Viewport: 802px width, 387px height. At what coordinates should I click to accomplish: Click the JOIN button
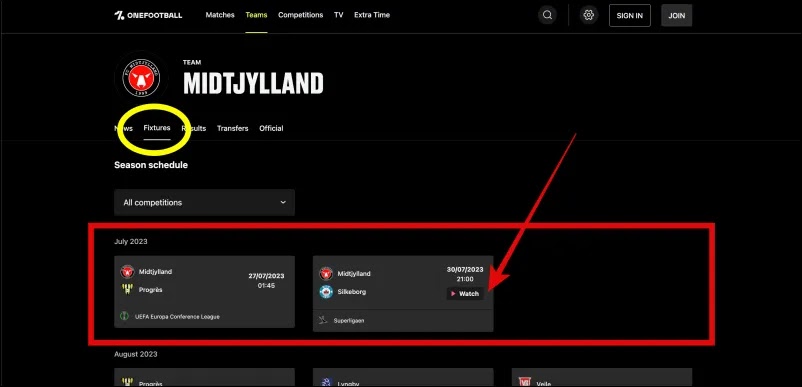(677, 15)
